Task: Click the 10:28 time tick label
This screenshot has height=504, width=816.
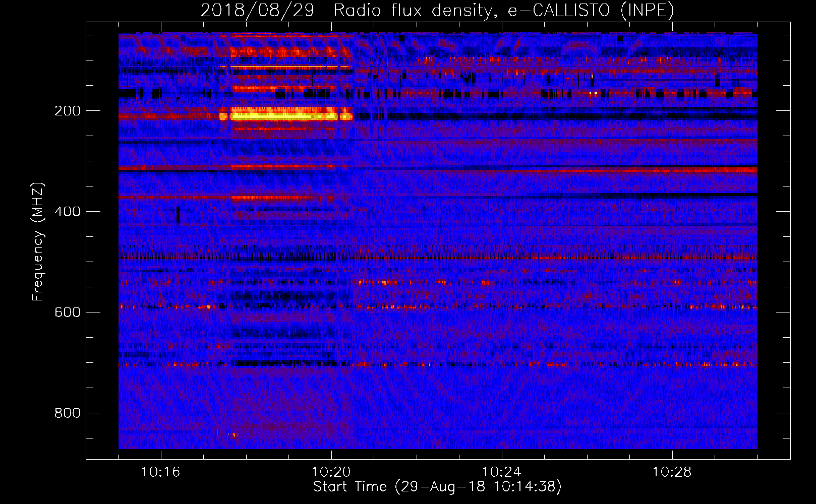Action: coord(672,472)
